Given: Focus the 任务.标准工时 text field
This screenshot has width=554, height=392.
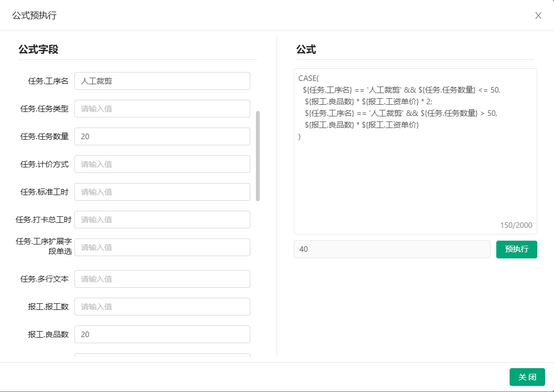Looking at the screenshot, I should point(162,192).
